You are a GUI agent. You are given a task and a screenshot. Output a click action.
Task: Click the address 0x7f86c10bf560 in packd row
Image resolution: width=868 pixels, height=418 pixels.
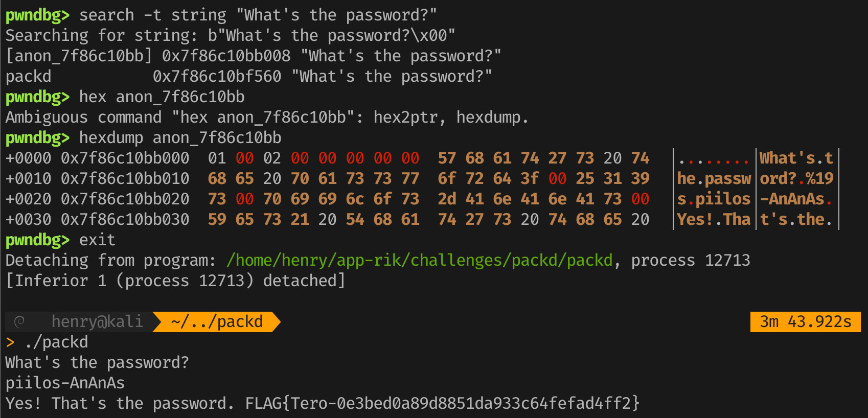pyautogui.click(x=217, y=77)
